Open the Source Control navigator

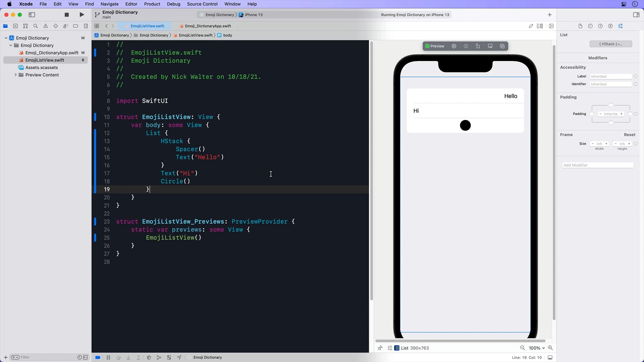[x=15, y=26]
